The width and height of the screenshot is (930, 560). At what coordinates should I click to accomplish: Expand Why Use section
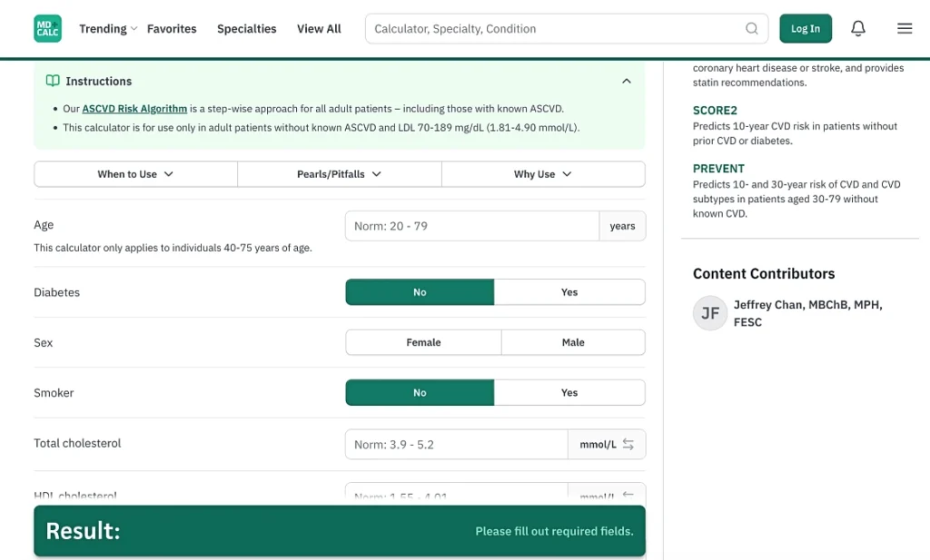click(x=543, y=174)
